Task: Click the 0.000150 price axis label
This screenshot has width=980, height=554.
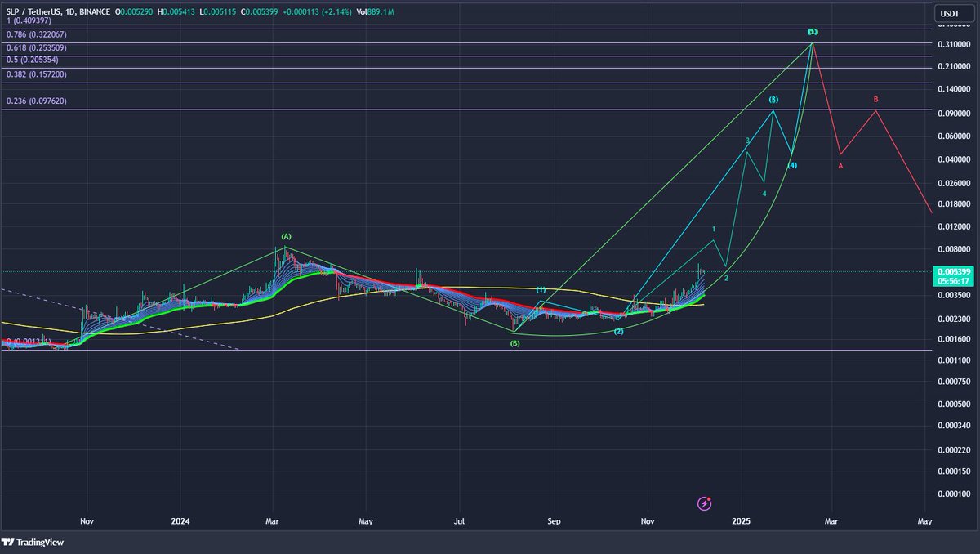Action: click(953, 471)
